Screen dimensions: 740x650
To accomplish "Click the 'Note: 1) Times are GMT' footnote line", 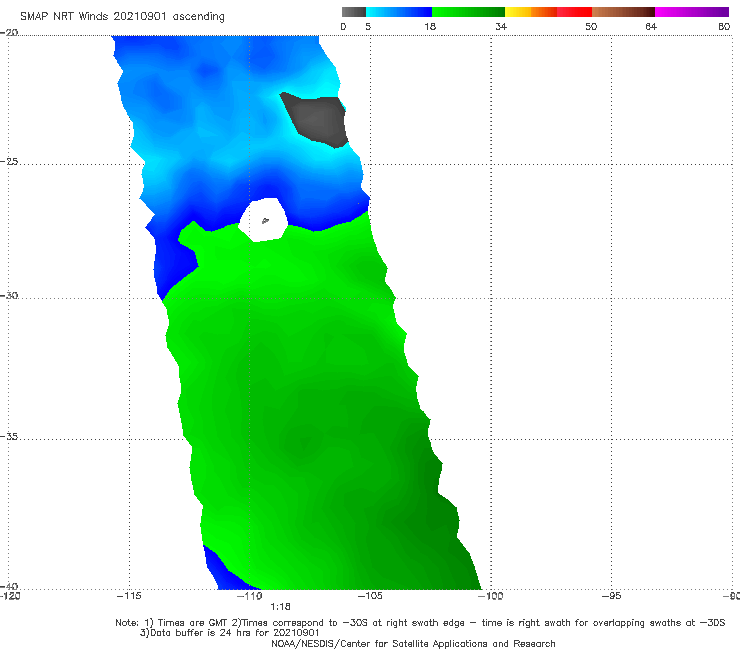I will (420, 623).
